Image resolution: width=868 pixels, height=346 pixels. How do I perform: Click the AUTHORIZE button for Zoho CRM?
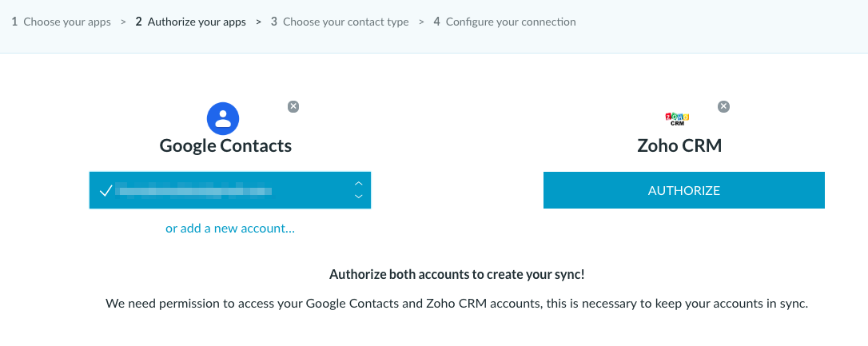tap(683, 190)
